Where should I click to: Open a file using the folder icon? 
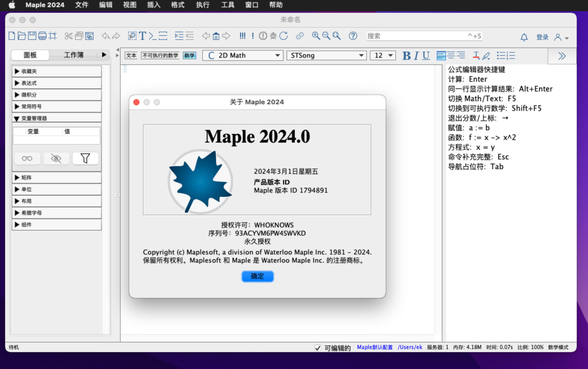(22, 36)
